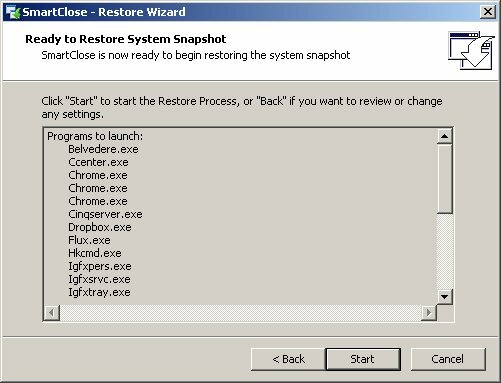Click the "Programs to launch:" heading
The width and height of the screenshot is (501, 383).
coord(95,136)
